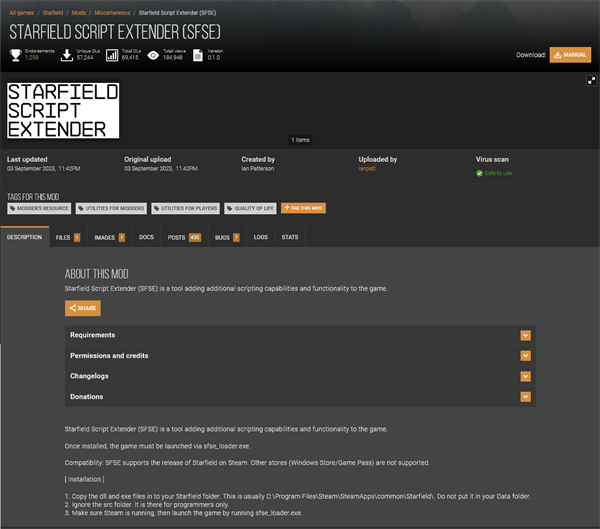Image resolution: width=600 pixels, height=529 pixels.
Task: Switch to the Files tab
Action: tap(67, 237)
